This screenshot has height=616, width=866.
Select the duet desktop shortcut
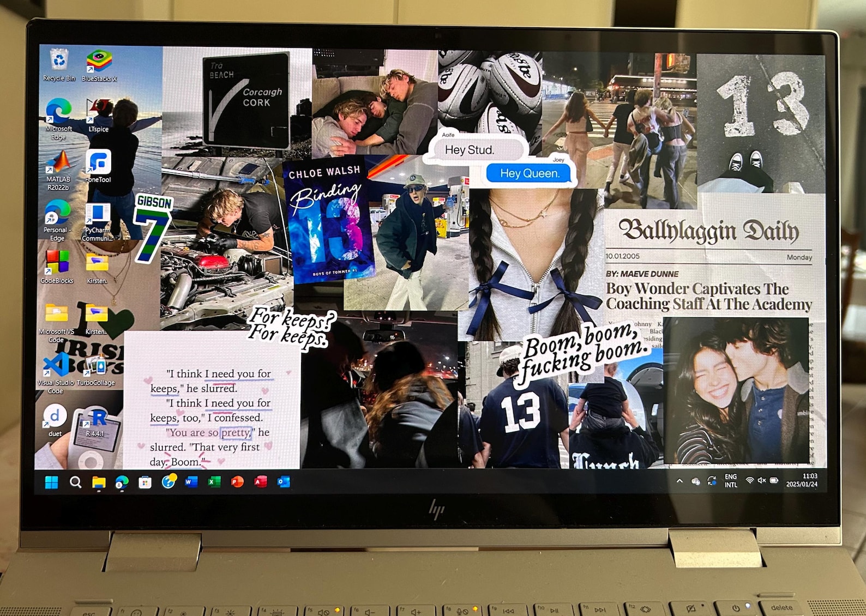click(x=55, y=420)
